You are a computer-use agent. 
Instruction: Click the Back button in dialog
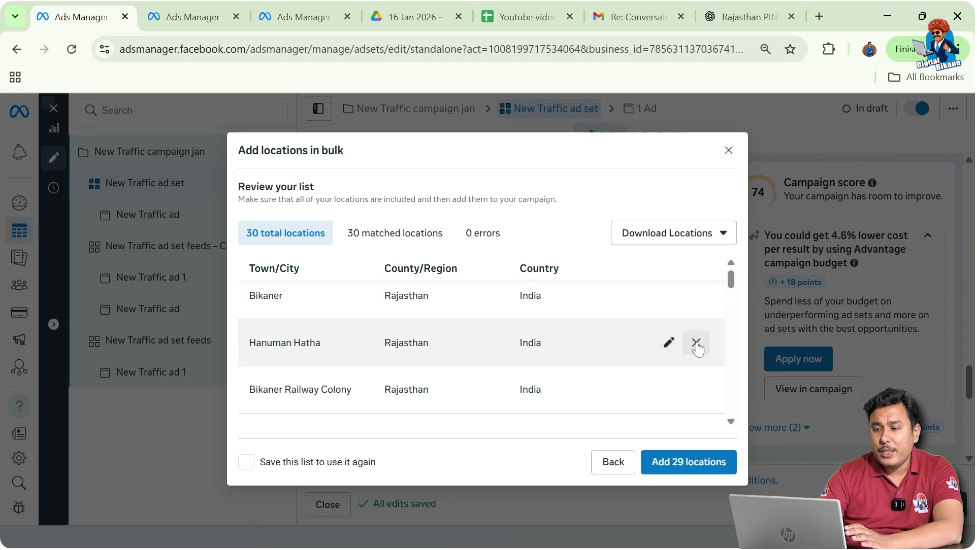pyautogui.click(x=613, y=462)
